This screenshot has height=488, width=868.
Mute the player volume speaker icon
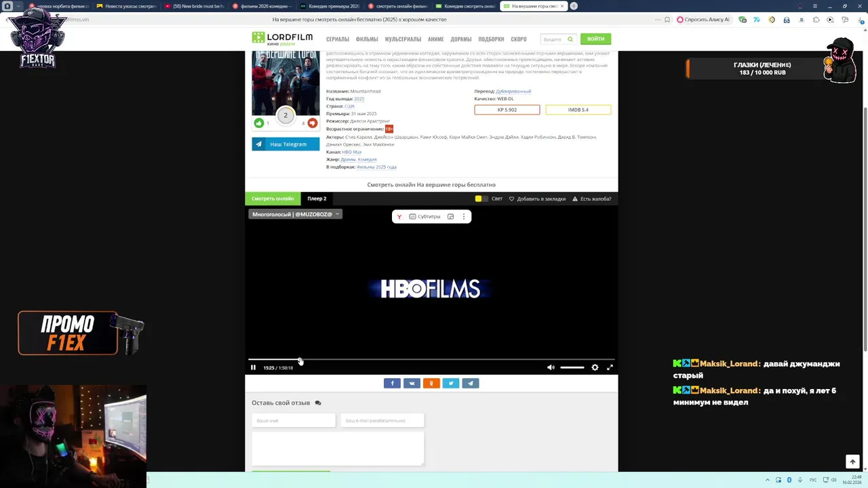pos(551,367)
